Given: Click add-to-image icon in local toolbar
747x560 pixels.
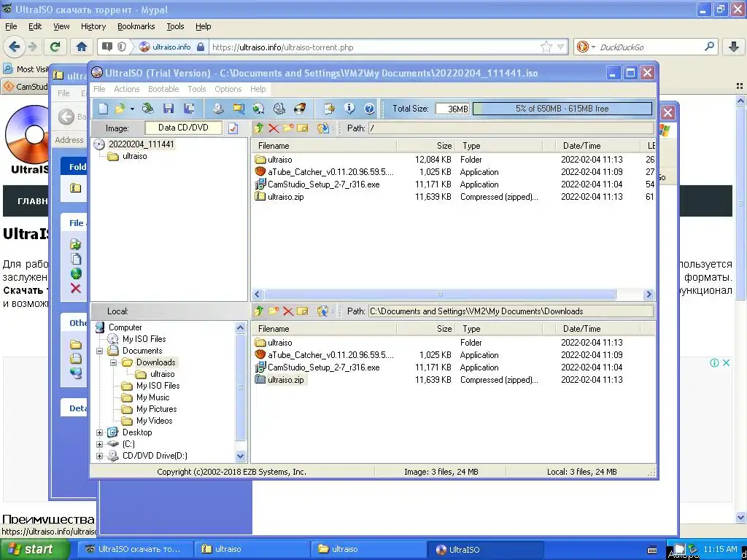Looking at the screenshot, I should coord(323,311).
